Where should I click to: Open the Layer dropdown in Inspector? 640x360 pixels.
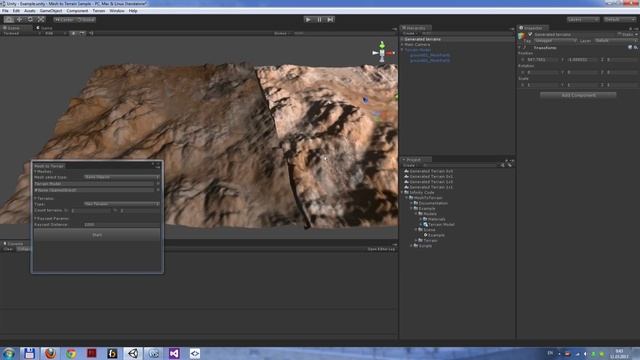[615, 41]
